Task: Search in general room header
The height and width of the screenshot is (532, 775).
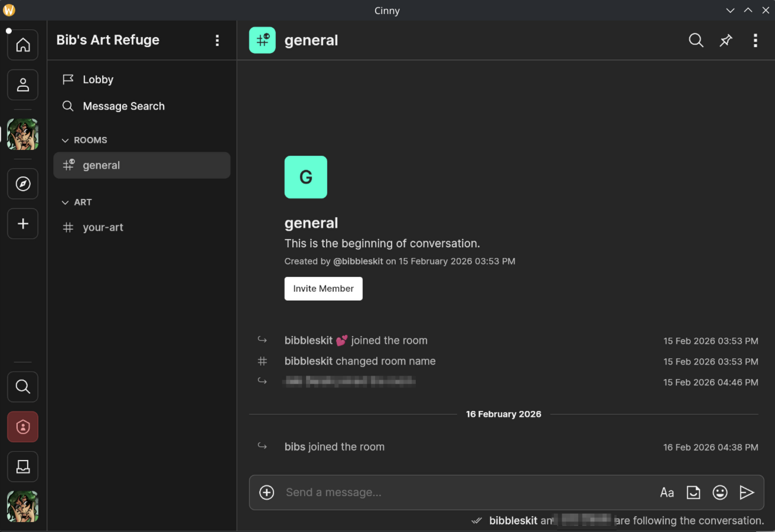Action: click(696, 40)
